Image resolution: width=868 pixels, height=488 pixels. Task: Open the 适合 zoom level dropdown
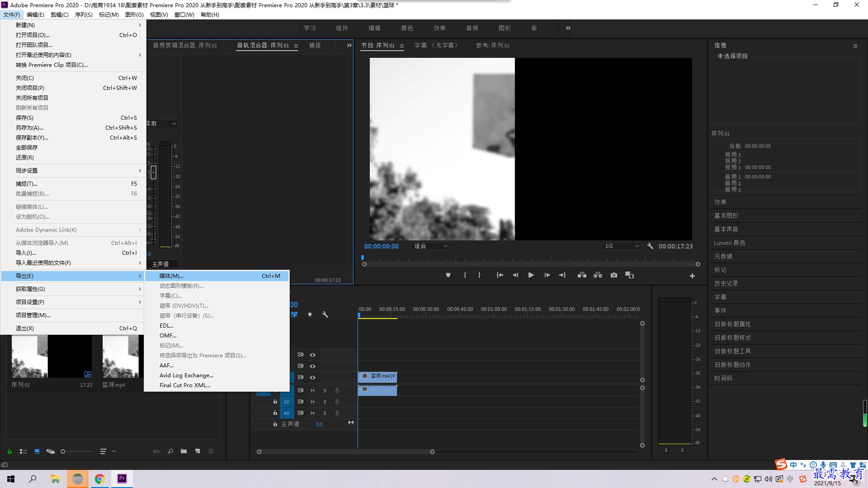[x=430, y=246]
